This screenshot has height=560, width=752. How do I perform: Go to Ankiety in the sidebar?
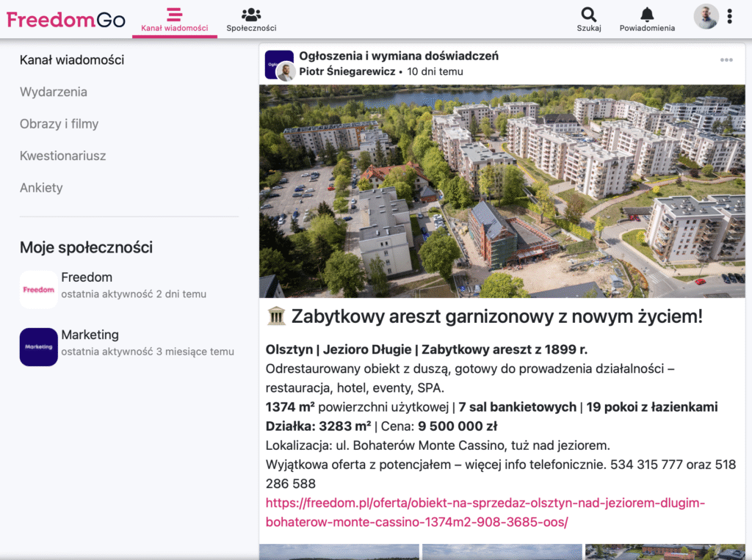41,188
